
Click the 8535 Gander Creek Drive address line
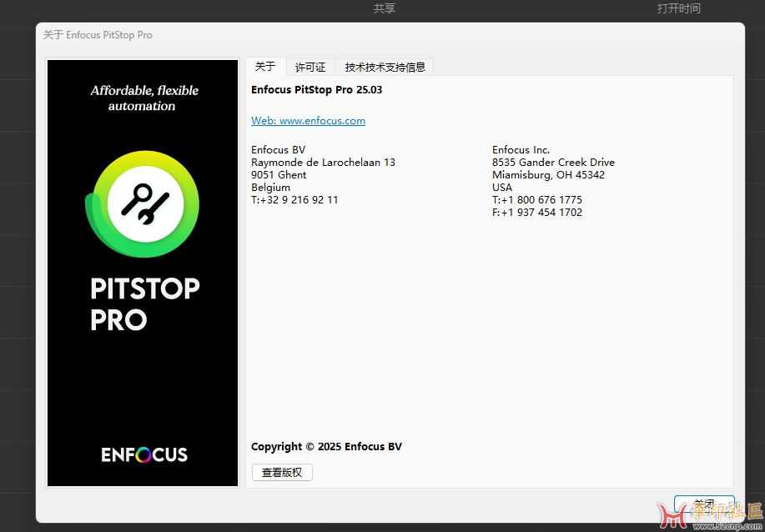[x=553, y=163]
